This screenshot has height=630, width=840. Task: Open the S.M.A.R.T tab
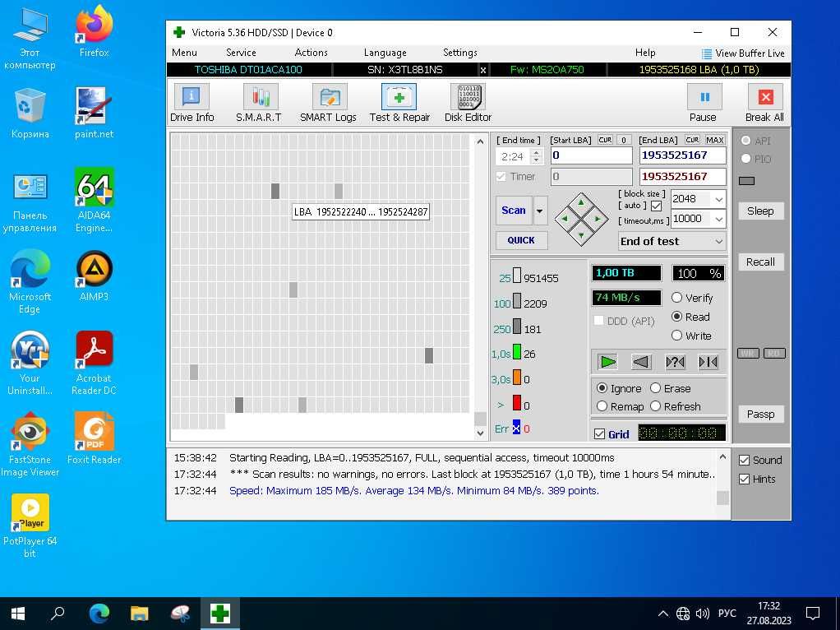click(x=259, y=104)
